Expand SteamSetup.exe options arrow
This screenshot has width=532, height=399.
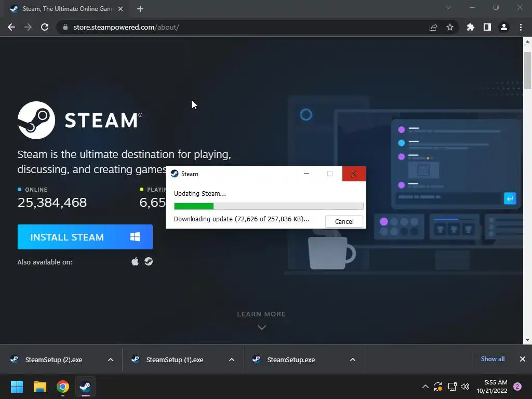pyautogui.click(x=353, y=360)
